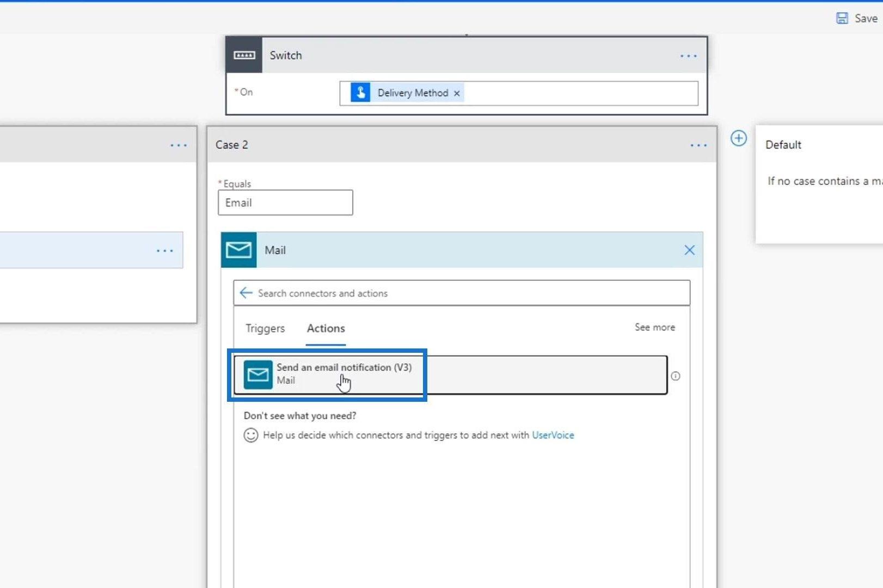Open the UserVoice link
Viewport: 883px width, 588px height.
tap(553, 435)
